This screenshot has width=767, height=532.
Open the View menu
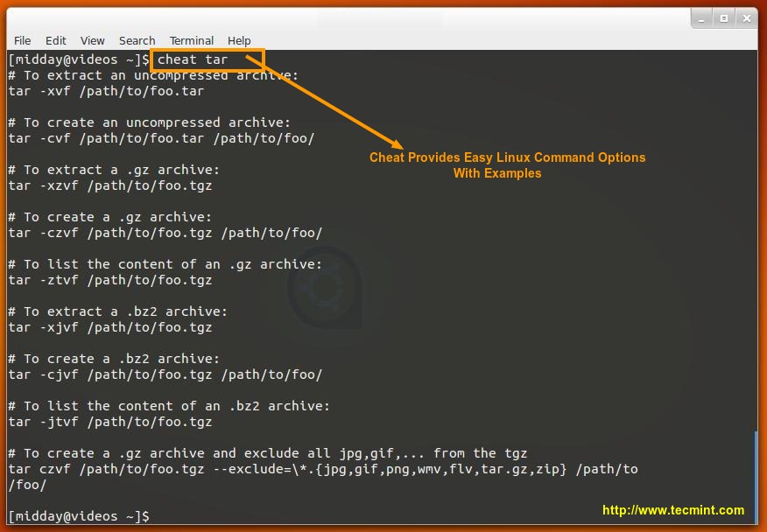92,40
